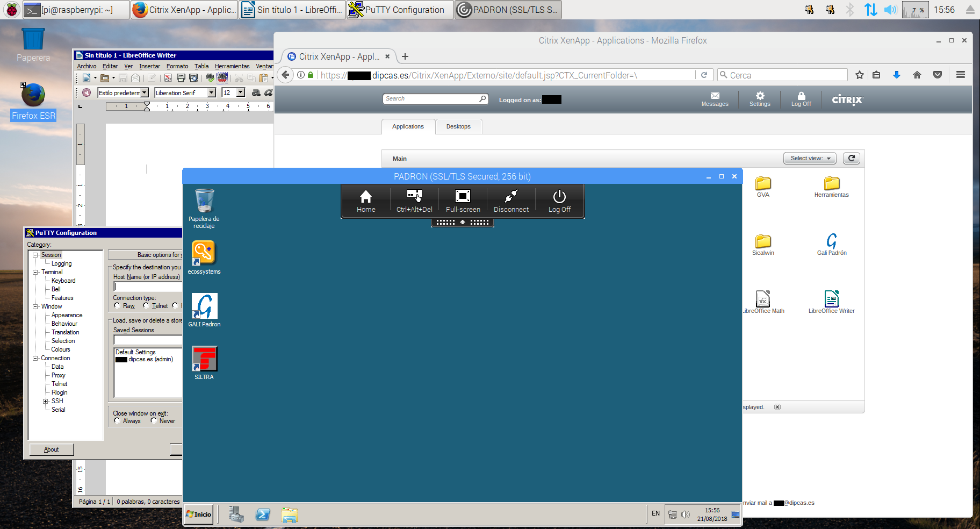Collapse the Terminal tree node in PuTTY
This screenshot has height=529, width=980.
[x=35, y=272]
